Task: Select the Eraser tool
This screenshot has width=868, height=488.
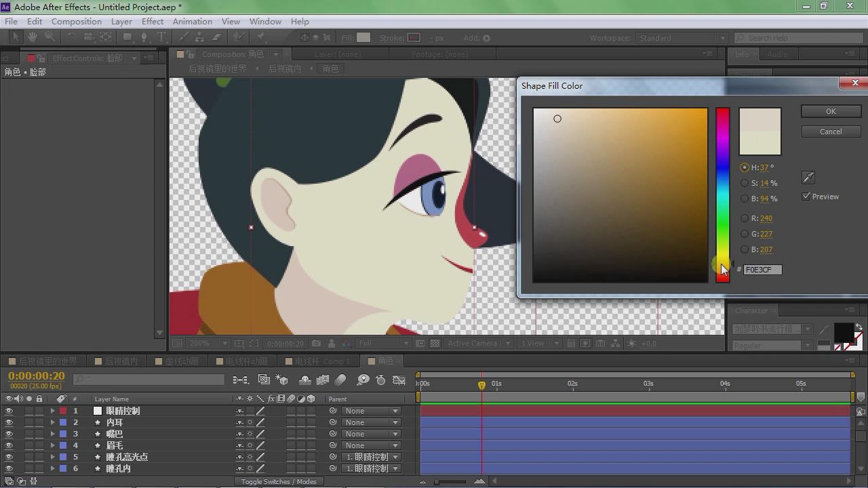Action: click(217, 37)
